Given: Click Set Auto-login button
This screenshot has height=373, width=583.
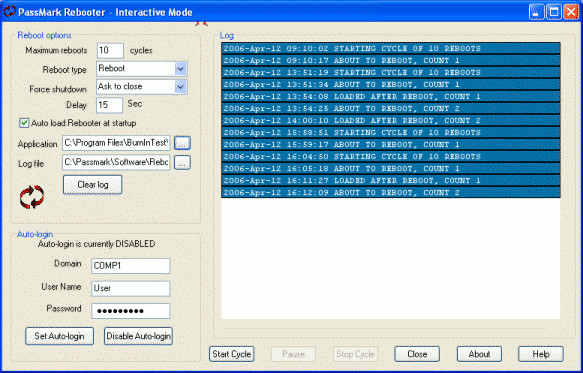Looking at the screenshot, I should click(59, 336).
